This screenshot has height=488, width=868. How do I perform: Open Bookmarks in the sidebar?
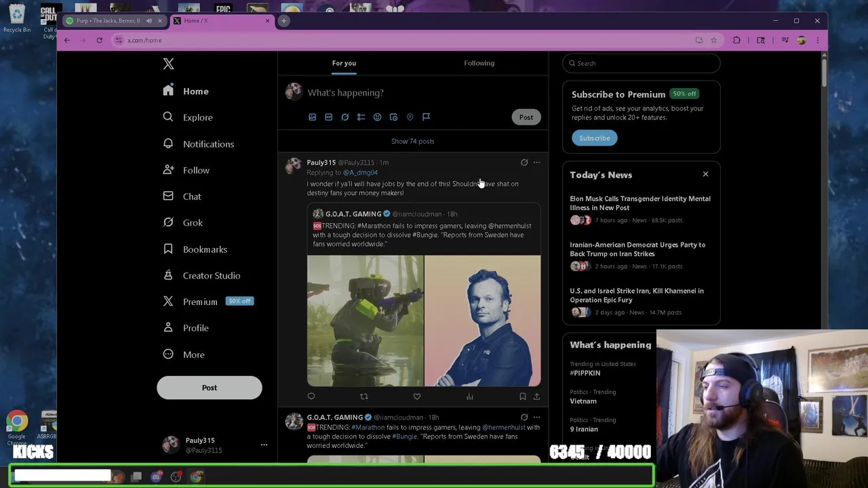pos(195,249)
